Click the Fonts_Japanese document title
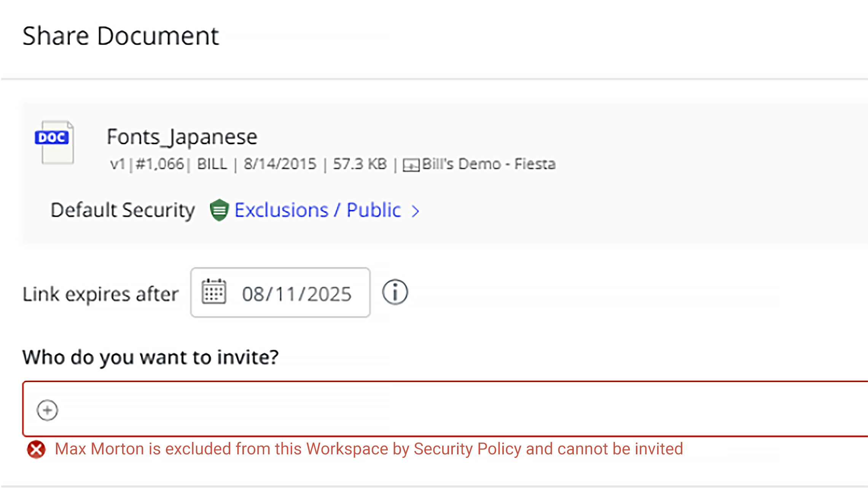This screenshot has width=868, height=497. point(182,136)
